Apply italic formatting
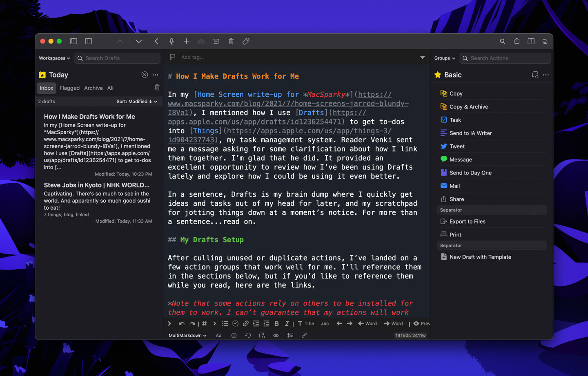Viewport: 588px width, 376px height. (x=287, y=323)
